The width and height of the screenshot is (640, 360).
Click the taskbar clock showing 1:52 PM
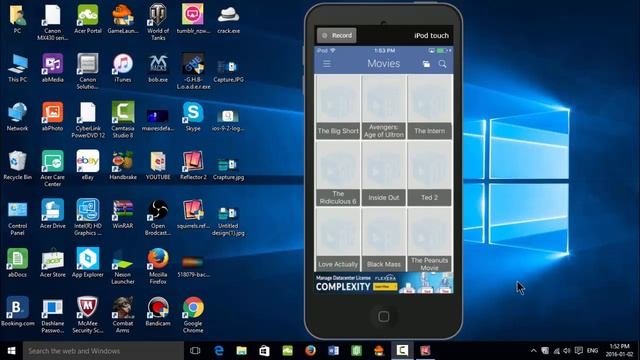619,351
